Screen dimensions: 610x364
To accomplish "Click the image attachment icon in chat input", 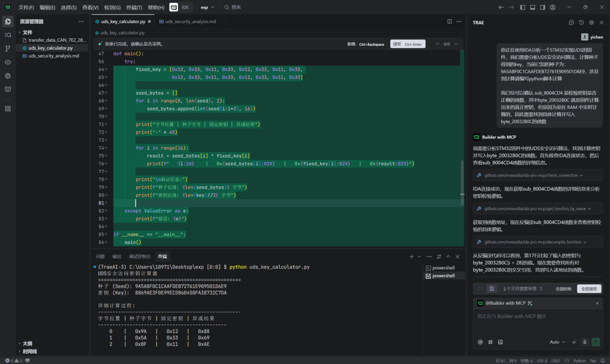I will pos(500,342).
